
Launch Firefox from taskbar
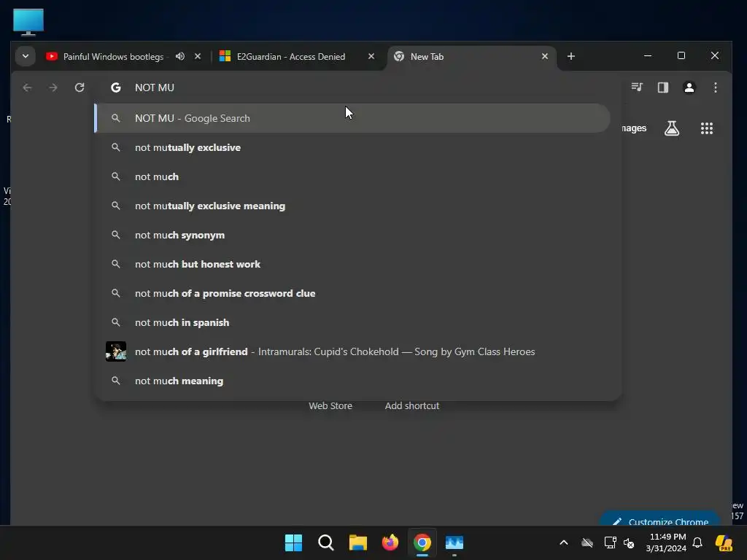point(390,542)
